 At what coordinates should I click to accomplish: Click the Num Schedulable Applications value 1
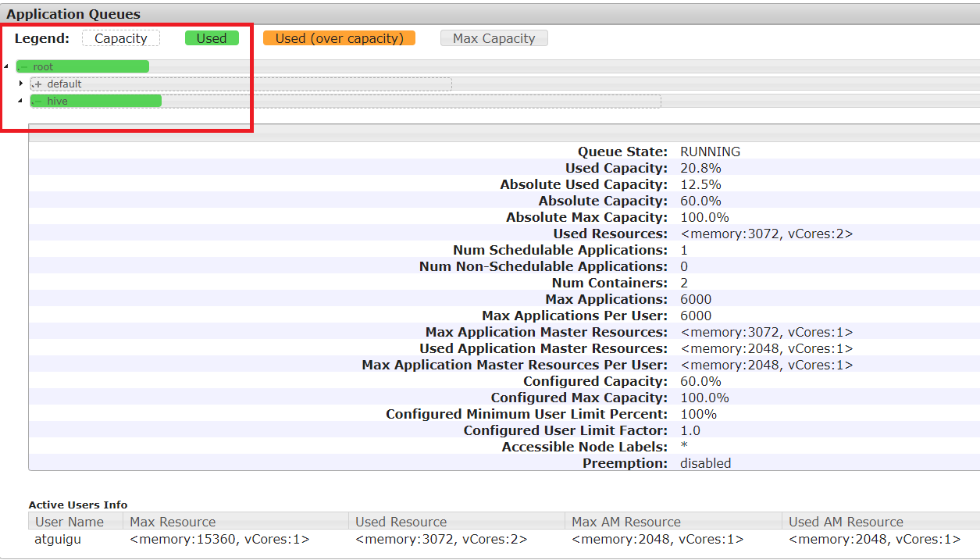(684, 250)
